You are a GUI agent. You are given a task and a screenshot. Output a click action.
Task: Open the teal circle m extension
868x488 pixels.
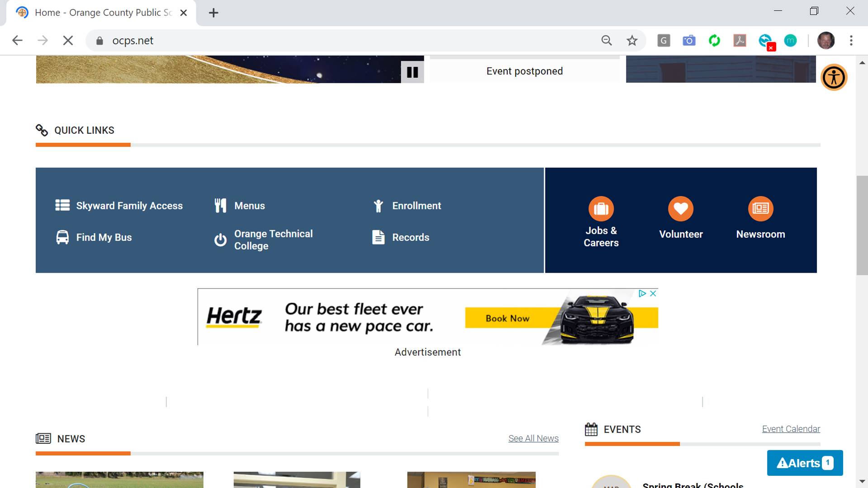[x=790, y=41]
